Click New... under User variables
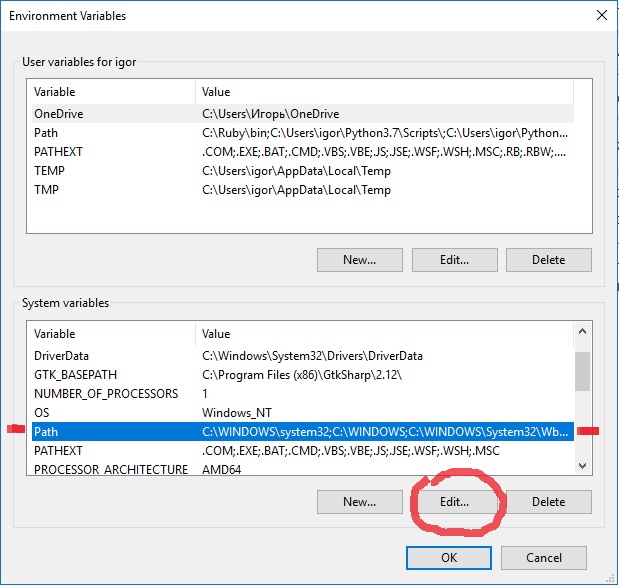Image resolution: width=619 pixels, height=587 pixels. 360,260
